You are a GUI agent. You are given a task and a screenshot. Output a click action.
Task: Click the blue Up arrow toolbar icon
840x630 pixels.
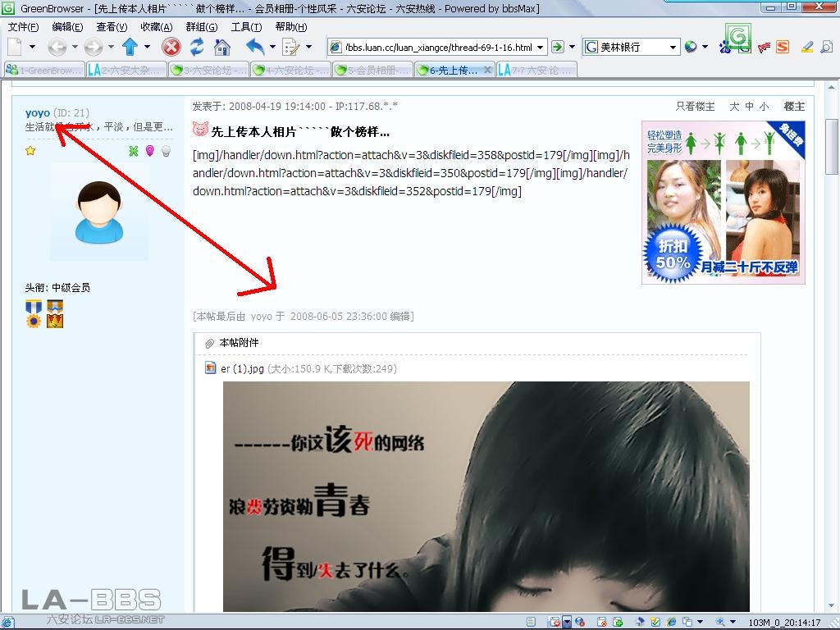click(x=130, y=47)
